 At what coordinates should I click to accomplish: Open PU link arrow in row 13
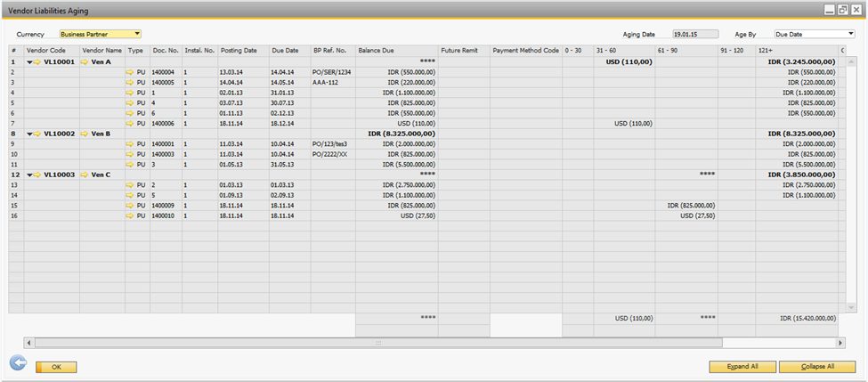(x=130, y=185)
